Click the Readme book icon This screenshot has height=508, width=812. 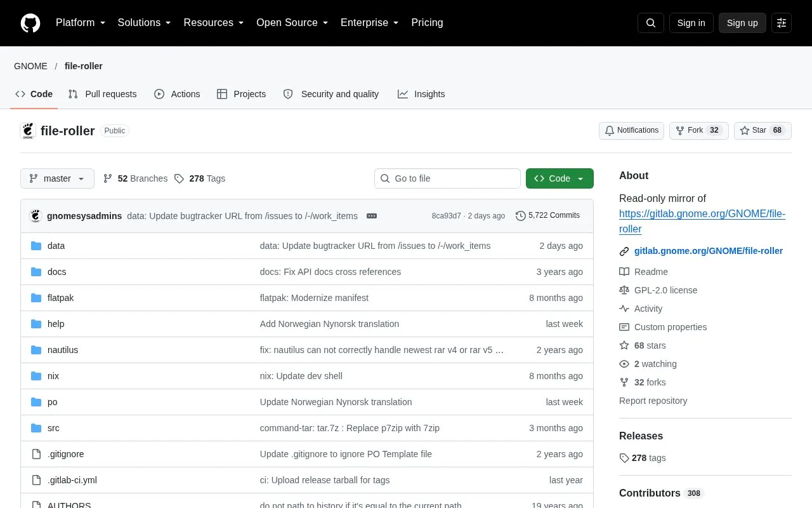point(624,272)
